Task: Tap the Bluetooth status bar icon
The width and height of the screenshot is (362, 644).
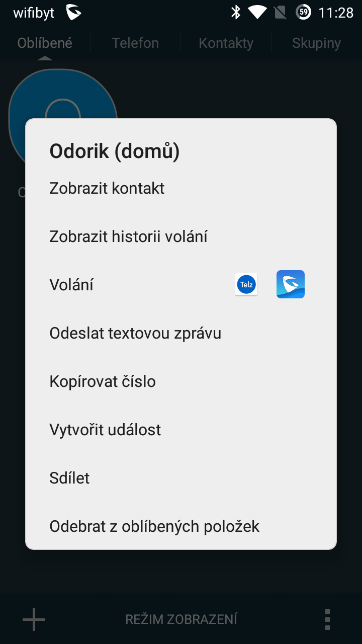Action: pos(236,12)
